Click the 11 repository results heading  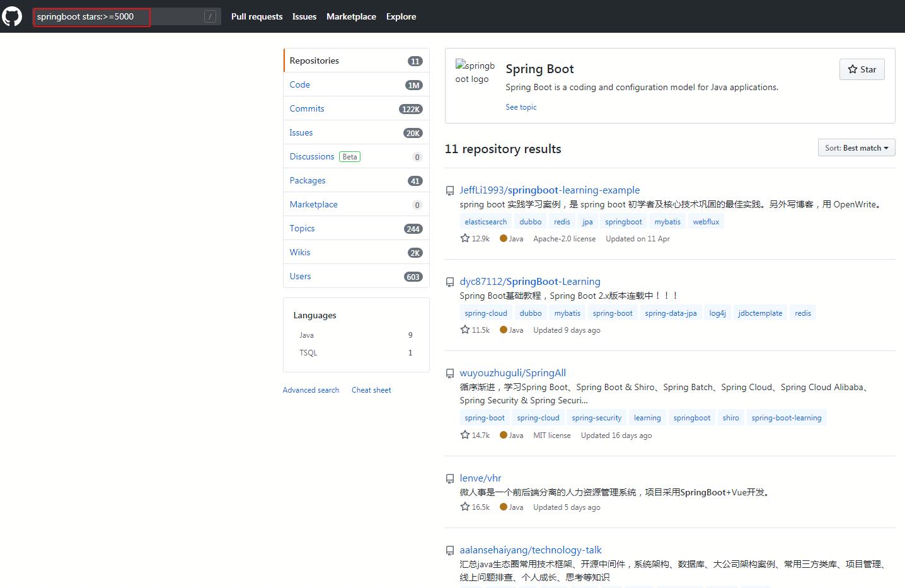(x=503, y=149)
